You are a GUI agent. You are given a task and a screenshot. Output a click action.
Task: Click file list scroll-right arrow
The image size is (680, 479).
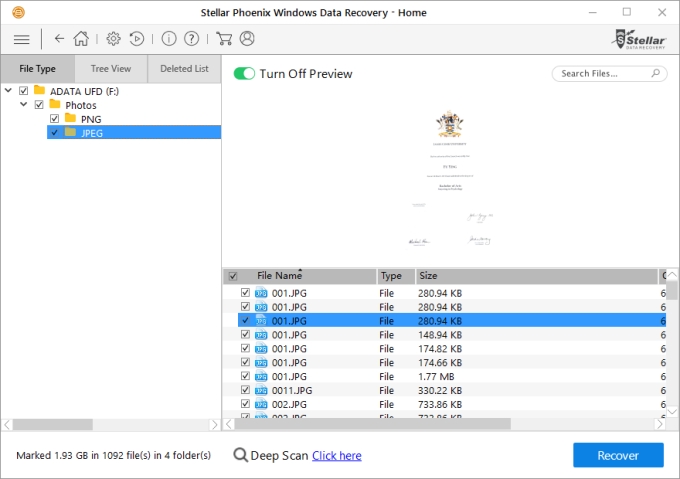click(660, 424)
